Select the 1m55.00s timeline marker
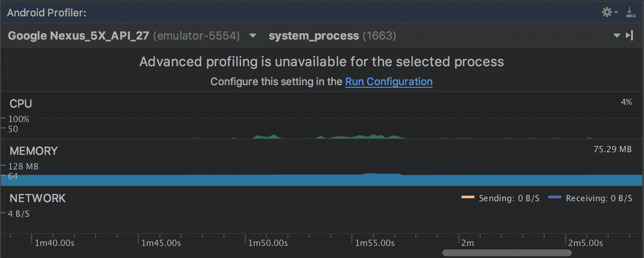This screenshot has width=644, height=258. [x=375, y=243]
